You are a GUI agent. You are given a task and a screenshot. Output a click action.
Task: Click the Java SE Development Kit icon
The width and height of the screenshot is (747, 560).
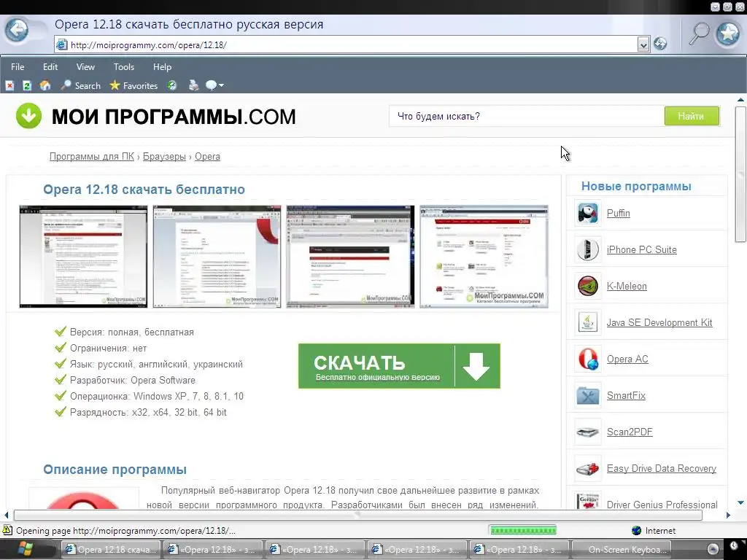click(587, 322)
